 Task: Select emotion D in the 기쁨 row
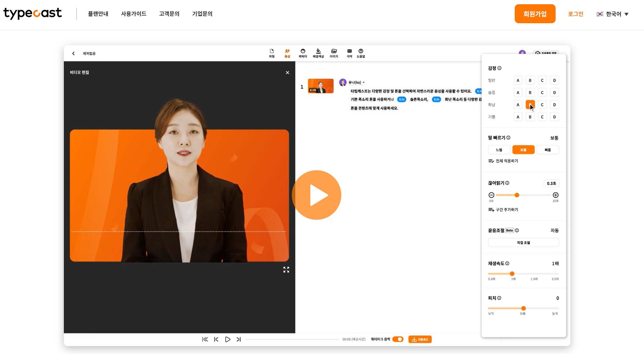[x=554, y=117]
